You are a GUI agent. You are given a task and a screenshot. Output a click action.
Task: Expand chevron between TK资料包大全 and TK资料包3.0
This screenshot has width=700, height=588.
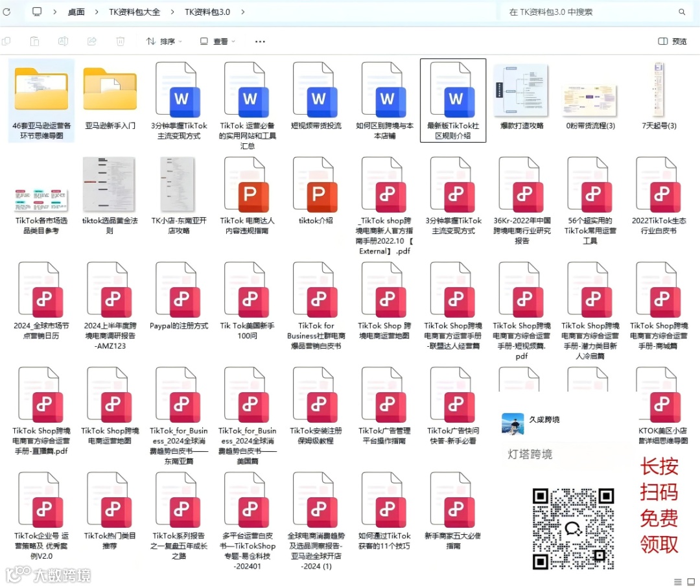(x=172, y=12)
